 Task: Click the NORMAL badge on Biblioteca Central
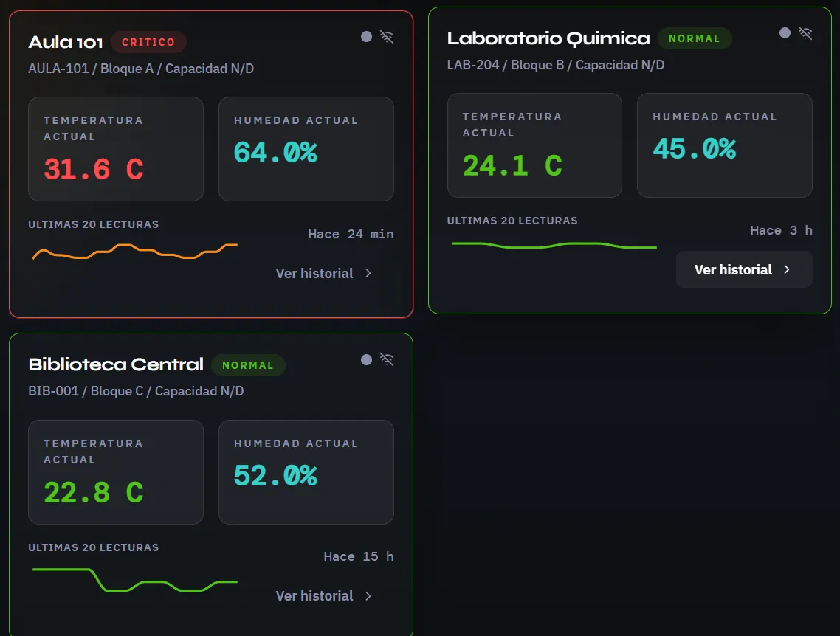247,365
